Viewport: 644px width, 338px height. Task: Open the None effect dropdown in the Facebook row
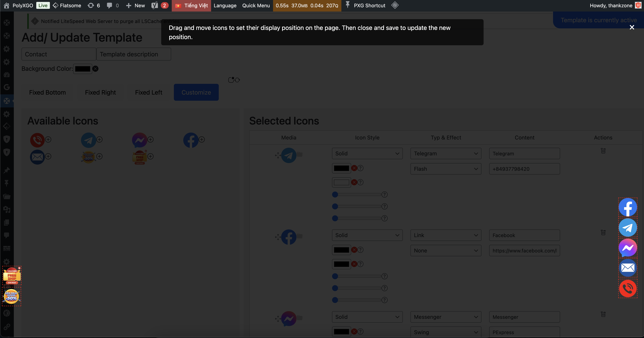[446, 251]
